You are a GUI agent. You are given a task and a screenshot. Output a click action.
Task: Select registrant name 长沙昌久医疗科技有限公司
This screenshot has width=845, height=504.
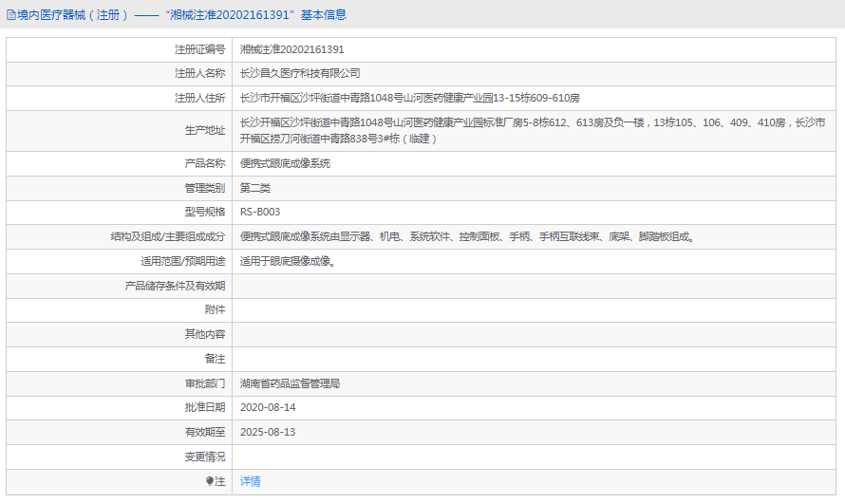(x=300, y=73)
